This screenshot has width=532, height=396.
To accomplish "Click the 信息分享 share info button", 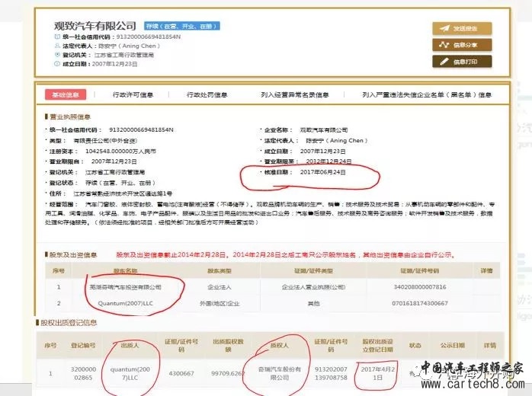I will coord(463,45).
